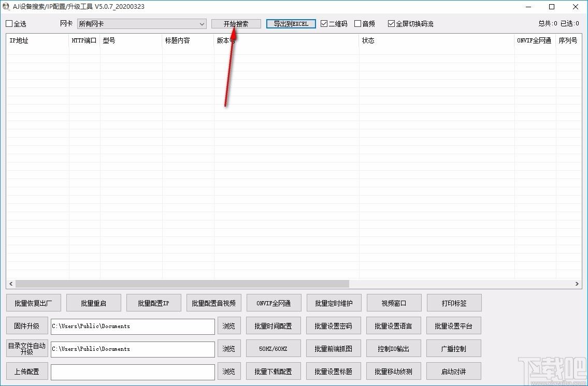Click the 上传配置 button
The image size is (588, 386).
27,372
